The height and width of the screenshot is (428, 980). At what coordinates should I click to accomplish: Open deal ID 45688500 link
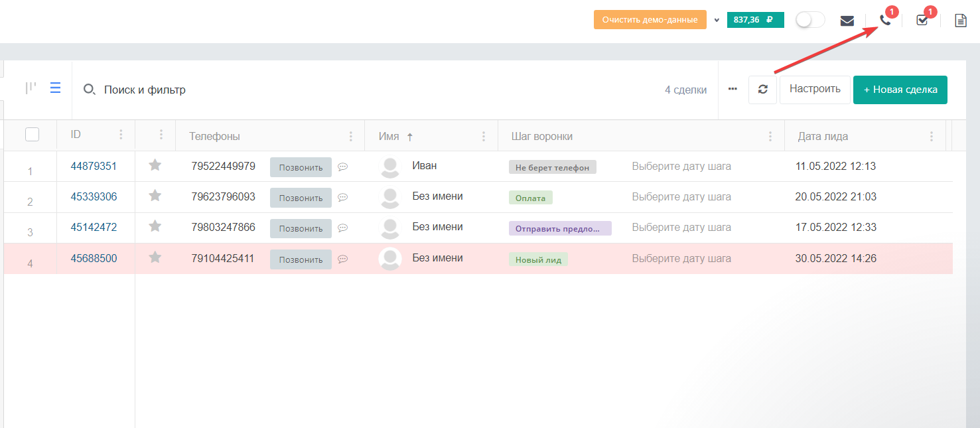(x=94, y=258)
